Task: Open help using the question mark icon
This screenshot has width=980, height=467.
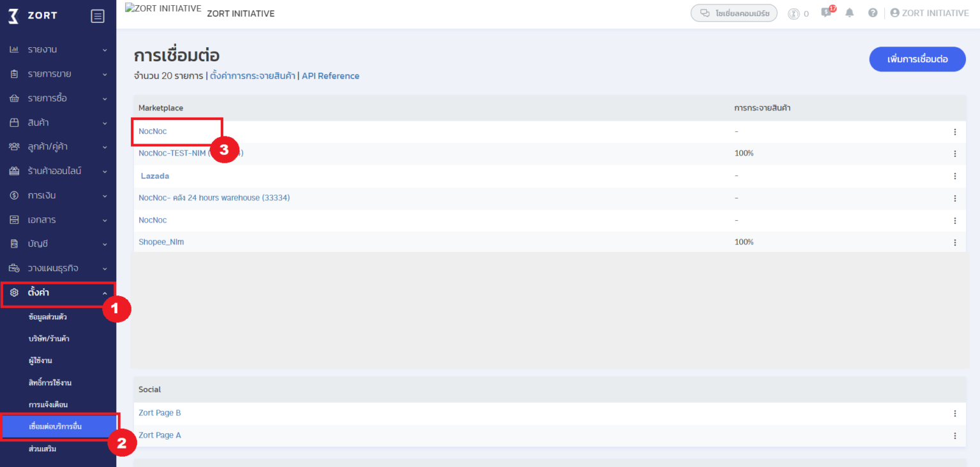Action: click(873, 12)
